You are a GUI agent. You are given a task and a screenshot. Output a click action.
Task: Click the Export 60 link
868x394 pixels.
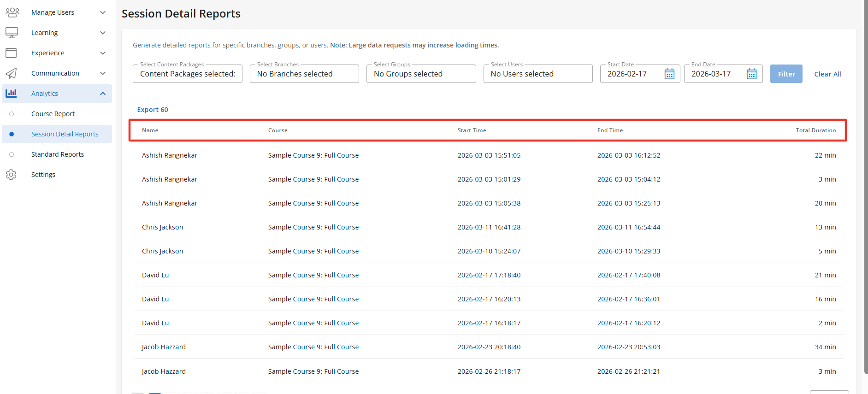(x=153, y=110)
